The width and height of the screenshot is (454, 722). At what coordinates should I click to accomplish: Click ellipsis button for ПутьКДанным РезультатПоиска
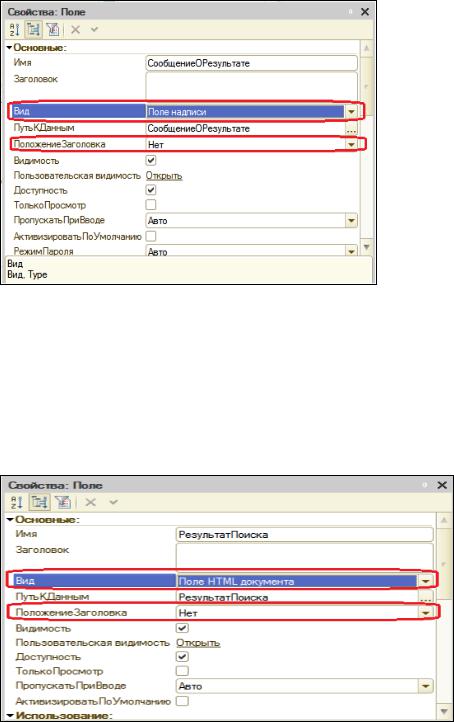(x=426, y=597)
